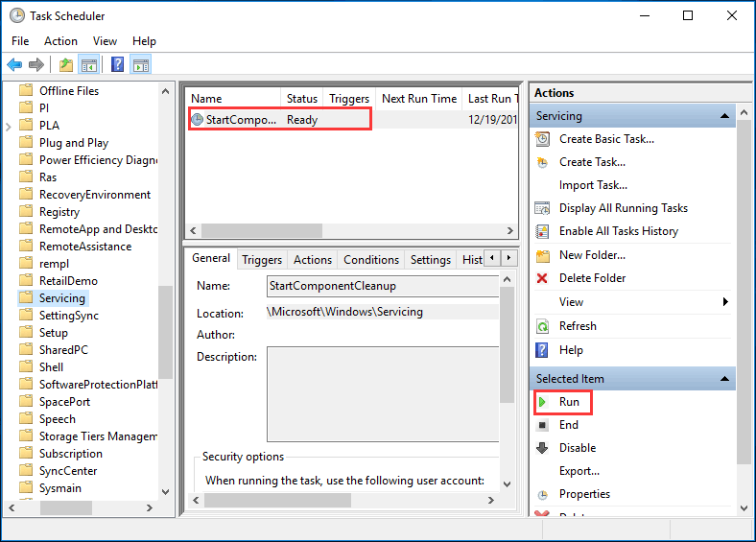The height and width of the screenshot is (542, 756).
Task: Click the End stop icon
Action: point(542,425)
